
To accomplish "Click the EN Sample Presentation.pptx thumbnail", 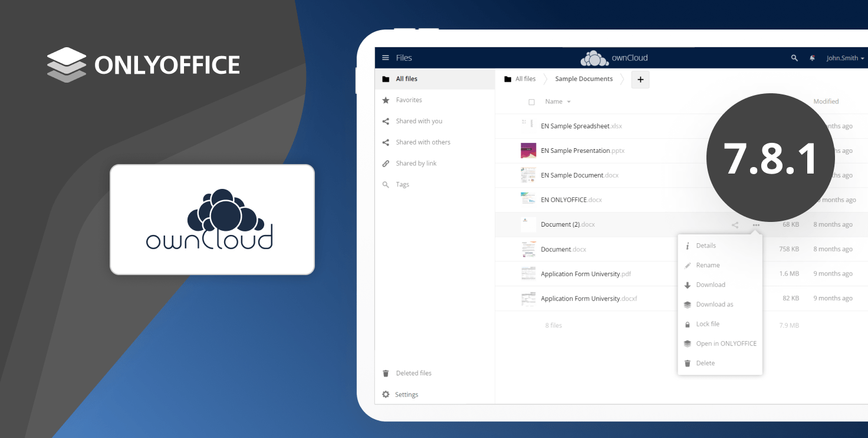I will coord(528,150).
